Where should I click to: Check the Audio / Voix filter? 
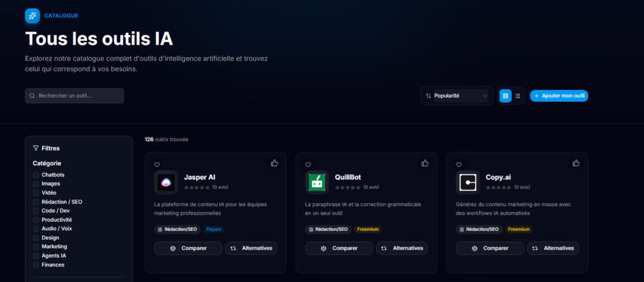pos(36,228)
